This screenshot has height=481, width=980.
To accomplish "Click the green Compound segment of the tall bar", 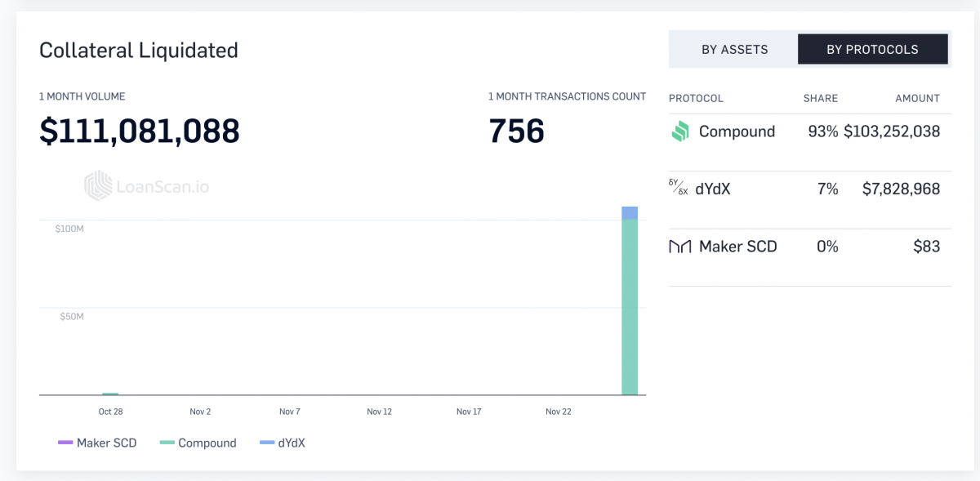I will click(x=630, y=307).
